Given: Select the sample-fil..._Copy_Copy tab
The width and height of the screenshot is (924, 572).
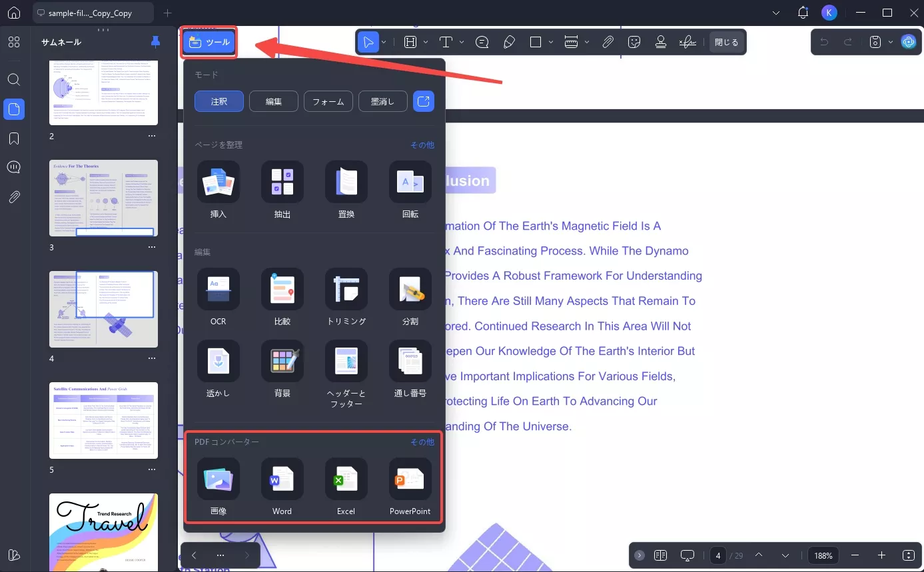Looking at the screenshot, I should 92,13.
